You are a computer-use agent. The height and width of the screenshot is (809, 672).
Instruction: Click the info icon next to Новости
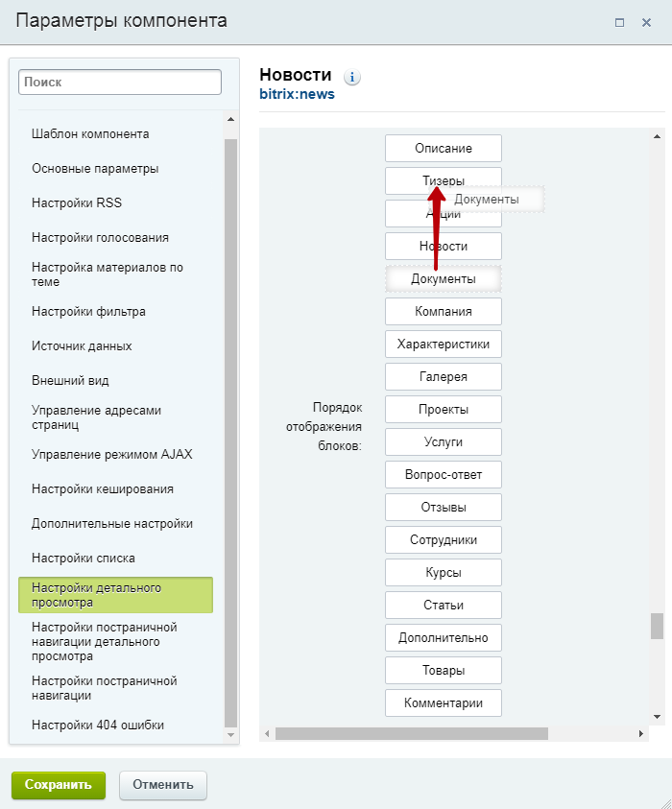point(352,78)
